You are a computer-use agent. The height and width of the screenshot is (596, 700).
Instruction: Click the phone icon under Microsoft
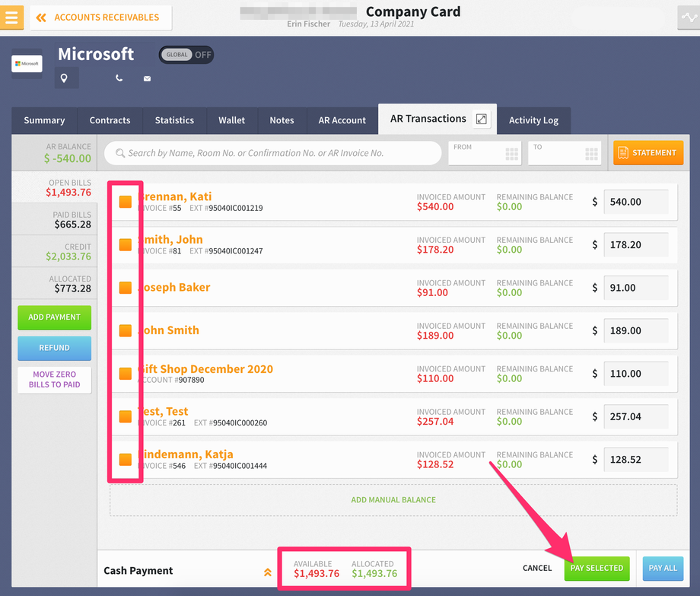119,78
